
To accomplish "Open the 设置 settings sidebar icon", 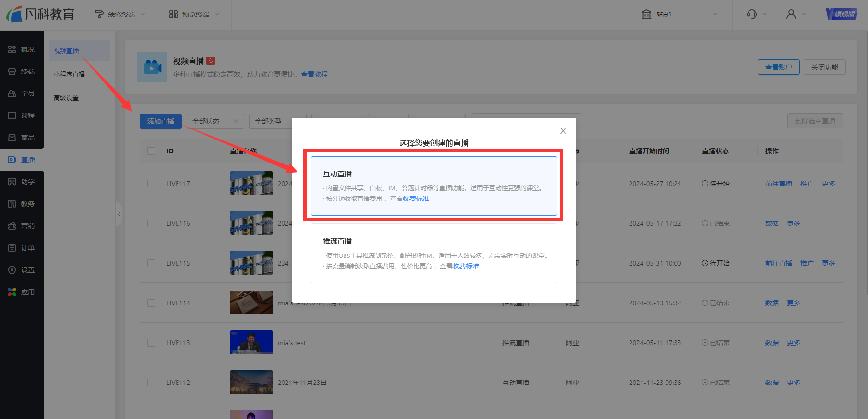I will click(12, 270).
